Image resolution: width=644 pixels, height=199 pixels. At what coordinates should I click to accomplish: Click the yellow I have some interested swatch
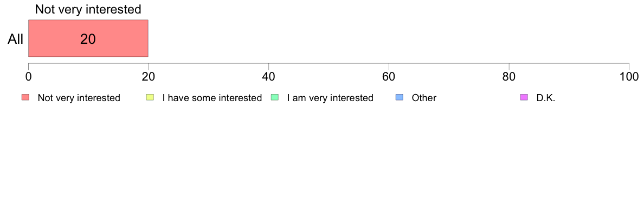tap(150, 97)
